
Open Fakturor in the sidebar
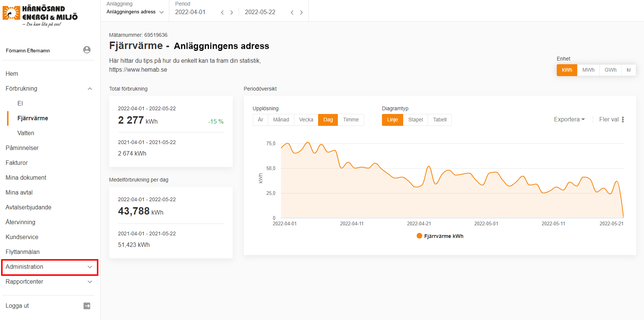[17, 163]
